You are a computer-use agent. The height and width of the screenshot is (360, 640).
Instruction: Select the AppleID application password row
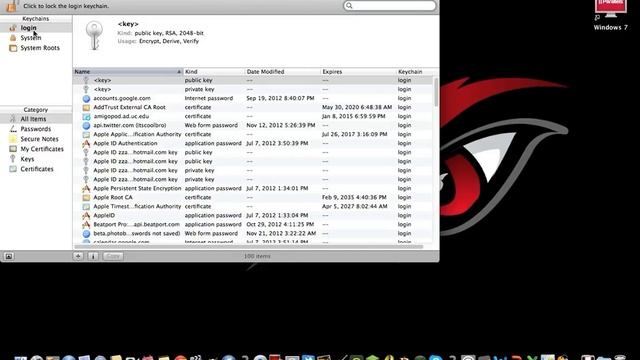click(x=253, y=216)
